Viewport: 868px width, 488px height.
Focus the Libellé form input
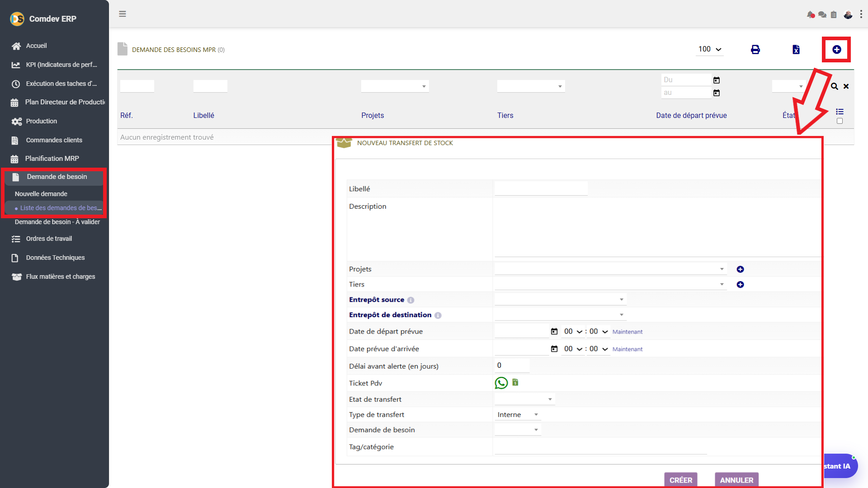pos(541,188)
